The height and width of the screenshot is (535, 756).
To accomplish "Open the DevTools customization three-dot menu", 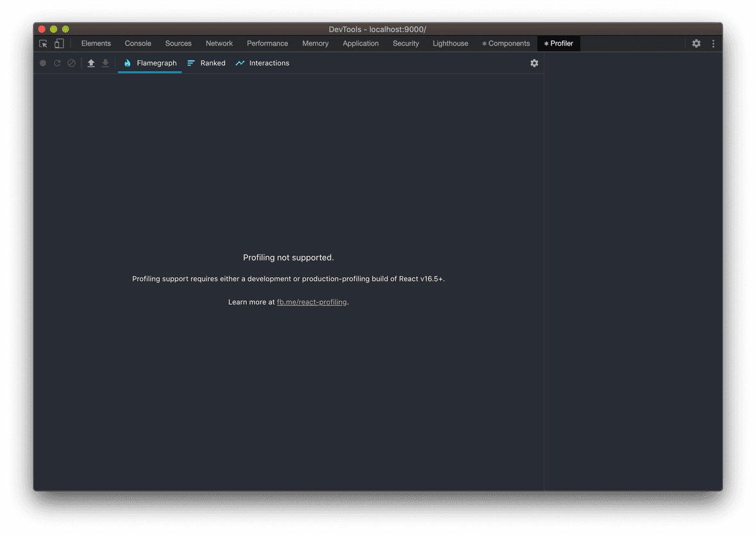I will point(713,43).
